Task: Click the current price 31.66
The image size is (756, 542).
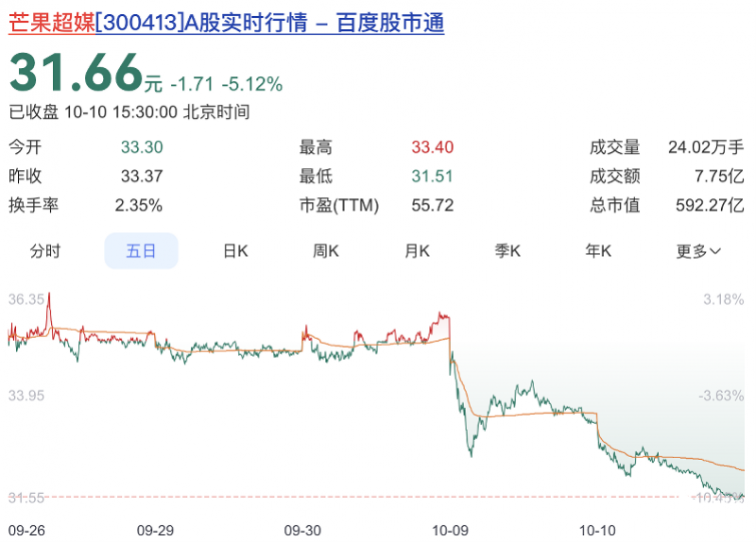Action: tap(76, 72)
